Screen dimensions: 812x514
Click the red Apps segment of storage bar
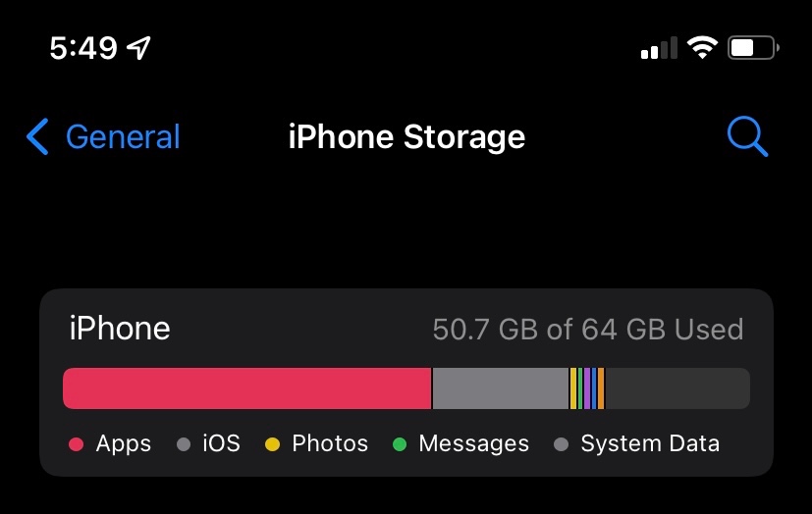pyautogui.click(x=245, y=388)
